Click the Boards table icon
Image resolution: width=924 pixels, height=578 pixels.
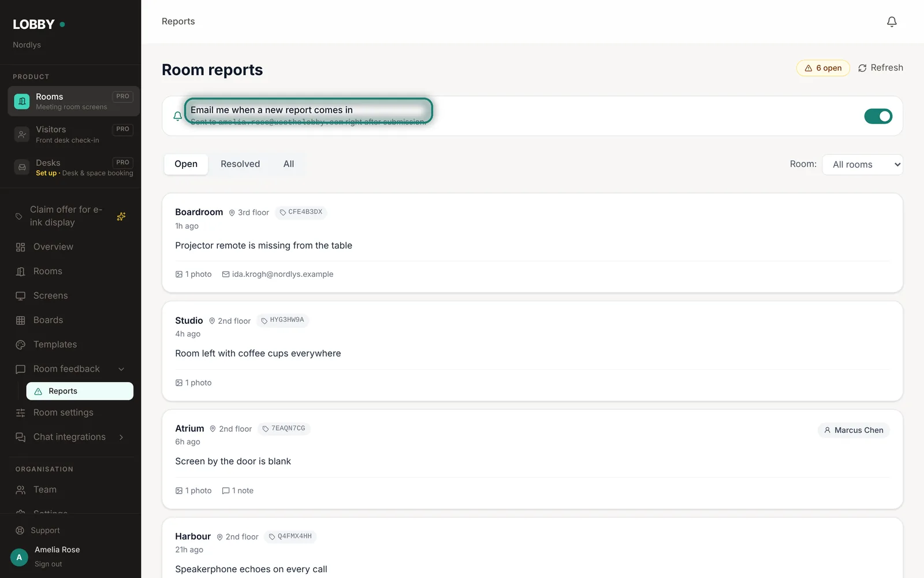click(21, 320)
